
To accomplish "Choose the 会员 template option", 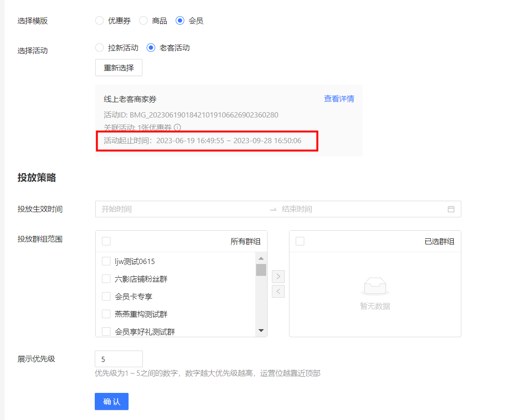I will click(x=180, y=20).
